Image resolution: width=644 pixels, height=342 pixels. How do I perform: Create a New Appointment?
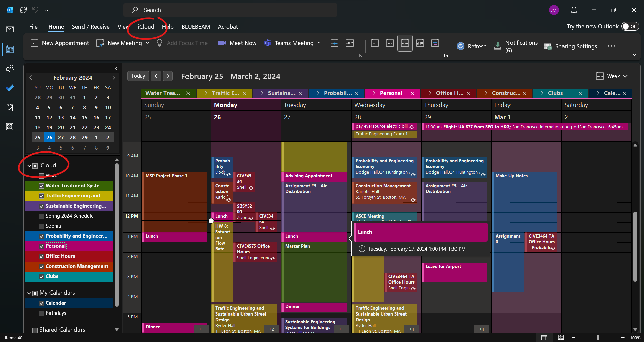tap(60, 43)
